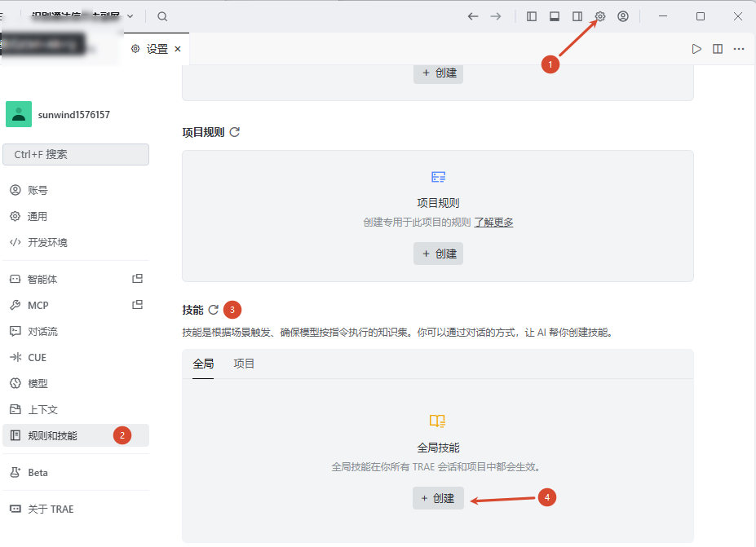Viewport: 756px width, 547px height.
Task: Open CUE settings
Action: point(76,357)
